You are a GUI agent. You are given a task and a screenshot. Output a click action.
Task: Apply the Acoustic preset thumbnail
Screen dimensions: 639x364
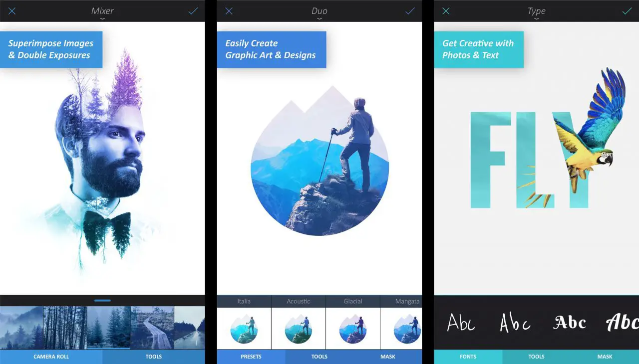click(299, 329)
